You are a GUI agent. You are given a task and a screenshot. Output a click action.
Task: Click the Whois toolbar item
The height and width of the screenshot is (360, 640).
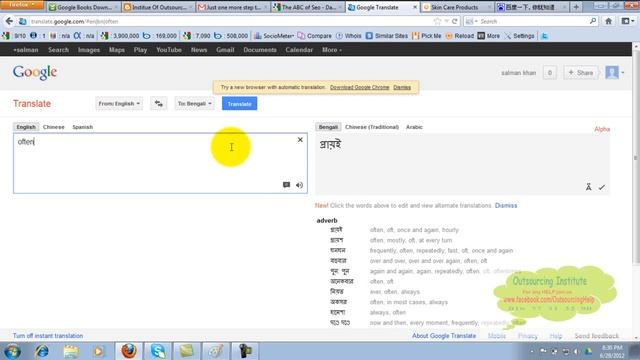(x=349, y=36)
